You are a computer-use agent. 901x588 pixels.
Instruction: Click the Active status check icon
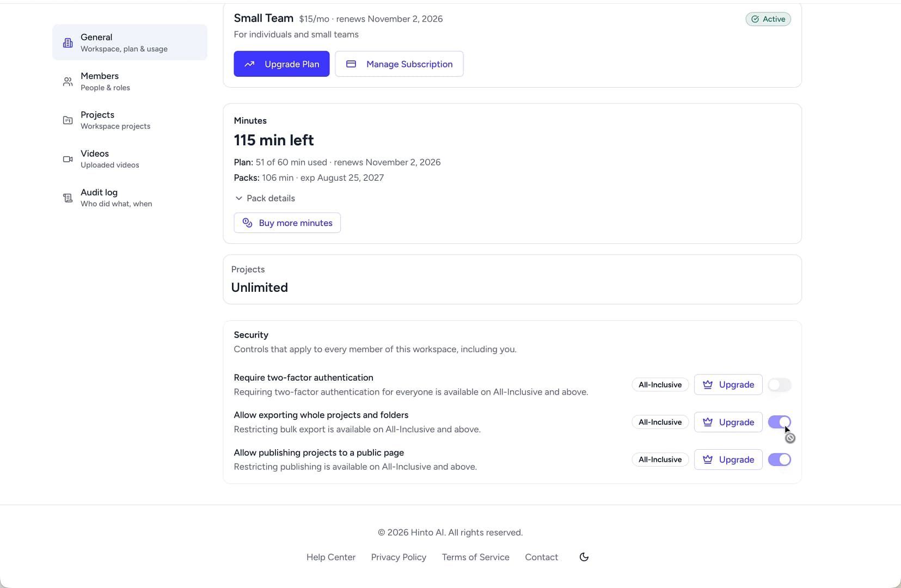pyautogui.click(x=755, y=19)
